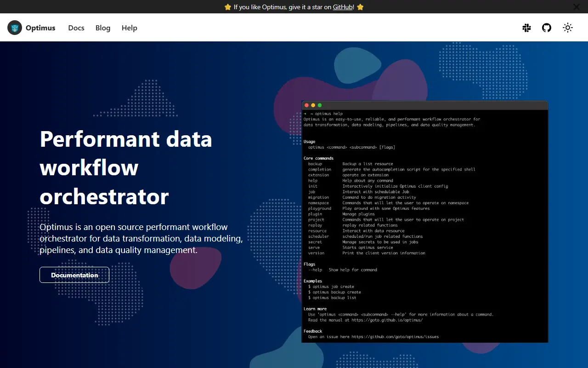Click the 'secret' command row in terminal image

[x=363, y=242]
